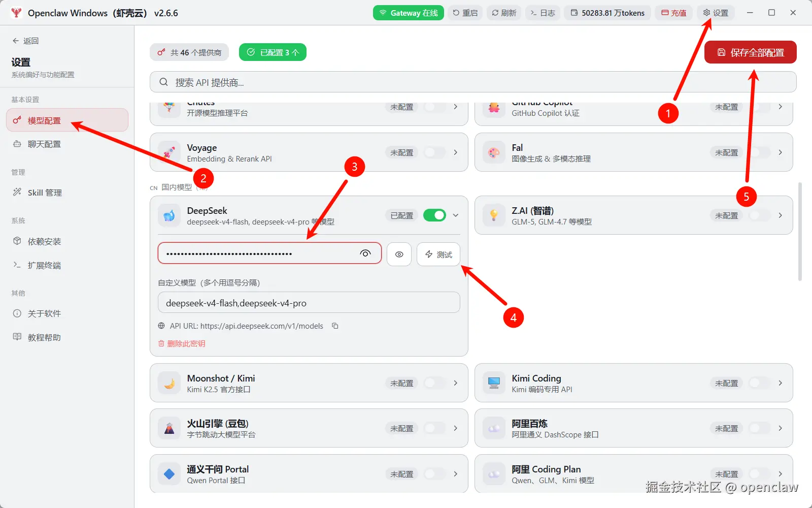This screenshot has height=508, width=812.
Task: Click the Gateway 在线 status button
Action: pyautogui.click(x=408, y=13)
